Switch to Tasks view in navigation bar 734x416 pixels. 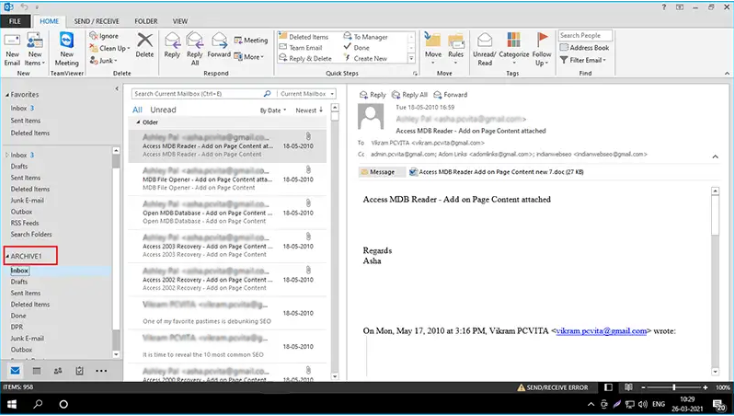pos(80,371)
